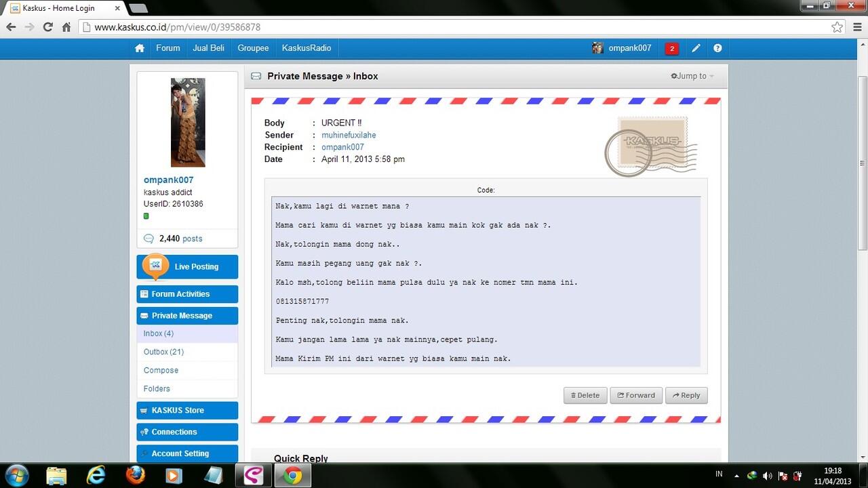The height and width of the screenshot is (488, 868).
Task: Click phone number 081315871777 in message
Action: (302, 301)
